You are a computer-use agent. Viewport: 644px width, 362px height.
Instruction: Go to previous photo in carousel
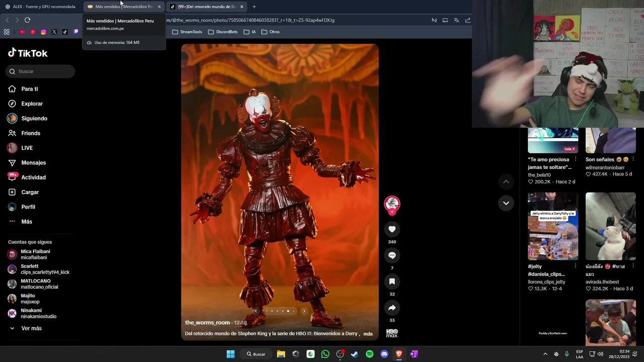pyautogui.click(x=256, y=311)
